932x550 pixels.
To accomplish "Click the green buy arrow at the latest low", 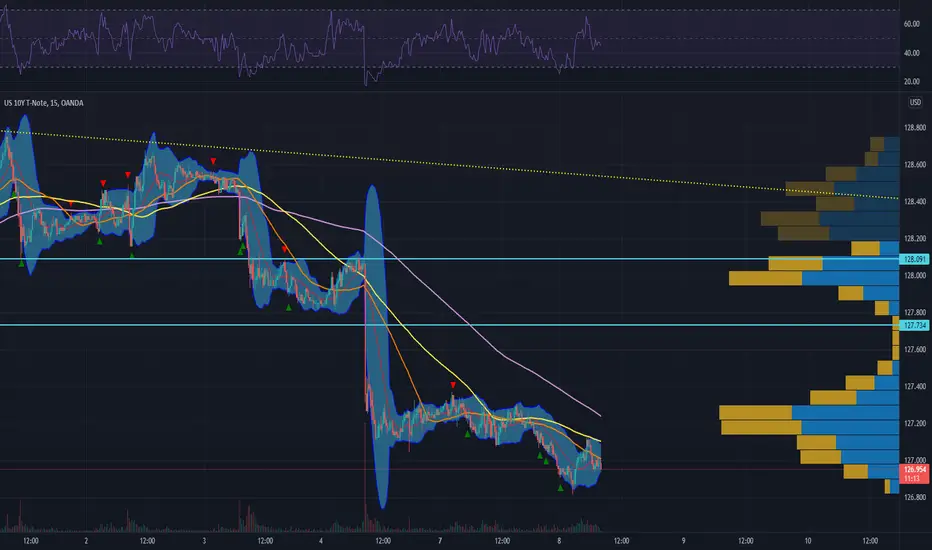I will [x=561, y=488].
